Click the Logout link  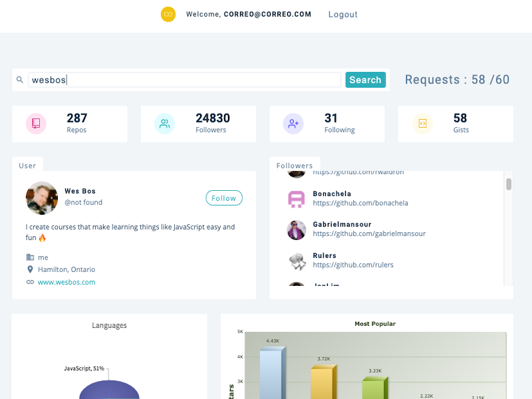click(x=342, y=14)
